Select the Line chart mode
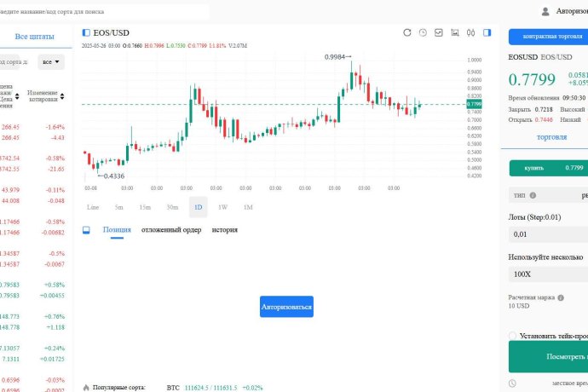 click(93, 207)
